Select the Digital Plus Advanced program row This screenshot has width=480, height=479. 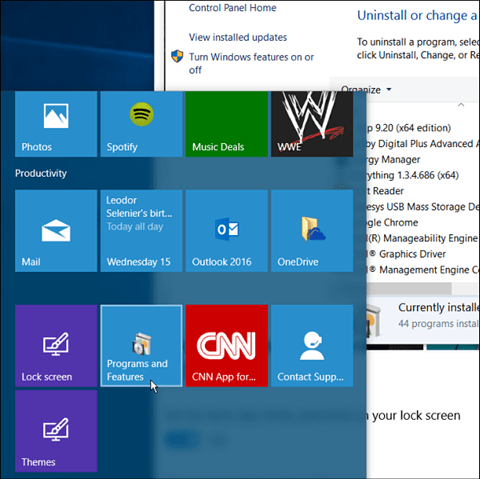click(x=422, y=144)
